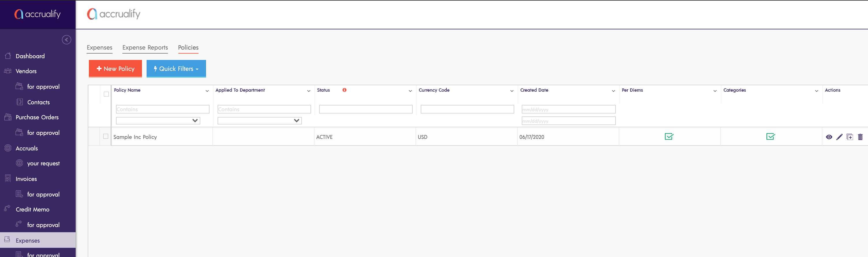Switch to the Expense Reports tab

tap(145, 48)
